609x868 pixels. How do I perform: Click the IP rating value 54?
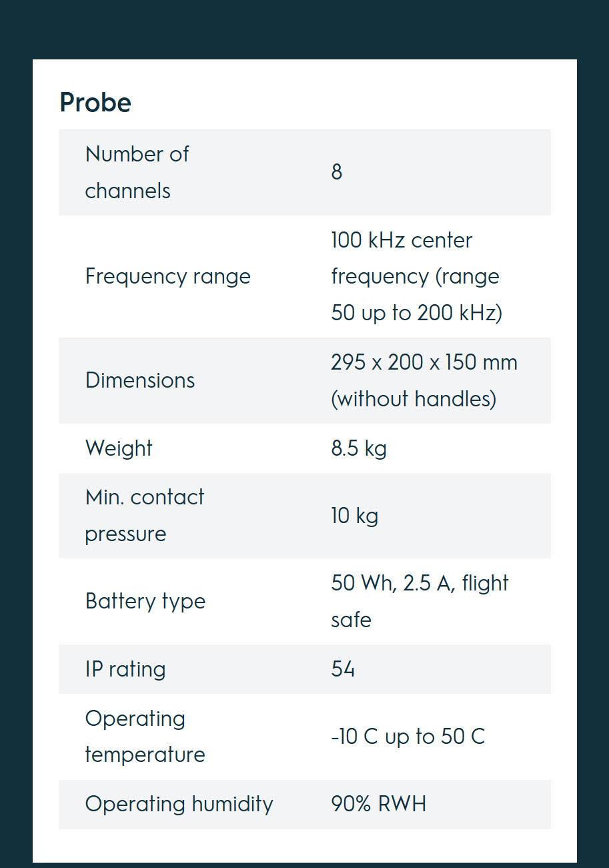343,669
